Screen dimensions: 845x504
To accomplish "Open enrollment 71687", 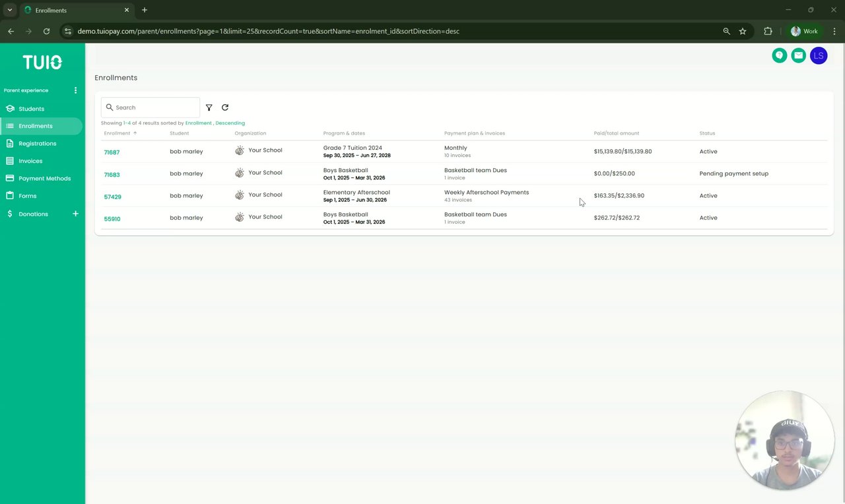I will pyautogui.click(x=112, y=152).
